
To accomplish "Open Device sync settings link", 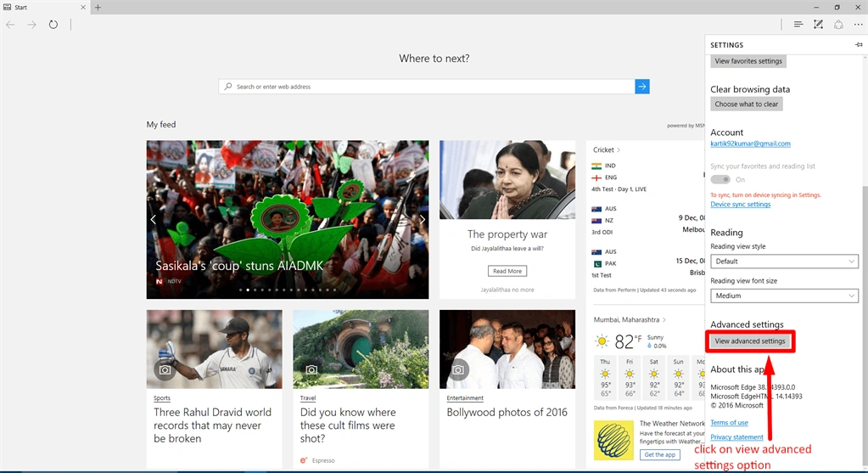I will pos(740,205).
